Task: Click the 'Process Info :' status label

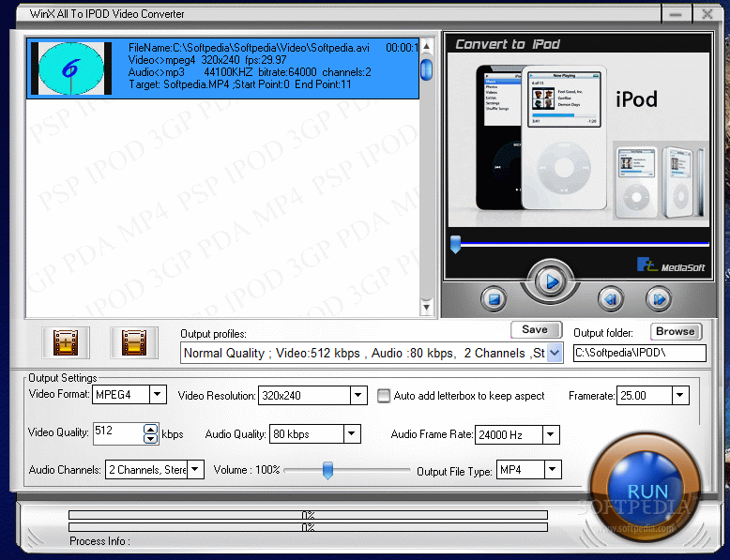Action: (99, 541)
